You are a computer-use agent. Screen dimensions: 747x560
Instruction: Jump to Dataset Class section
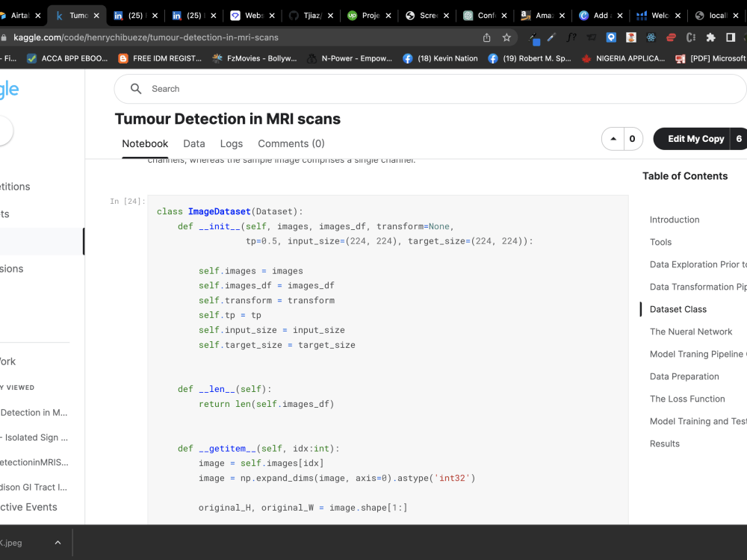678,310
